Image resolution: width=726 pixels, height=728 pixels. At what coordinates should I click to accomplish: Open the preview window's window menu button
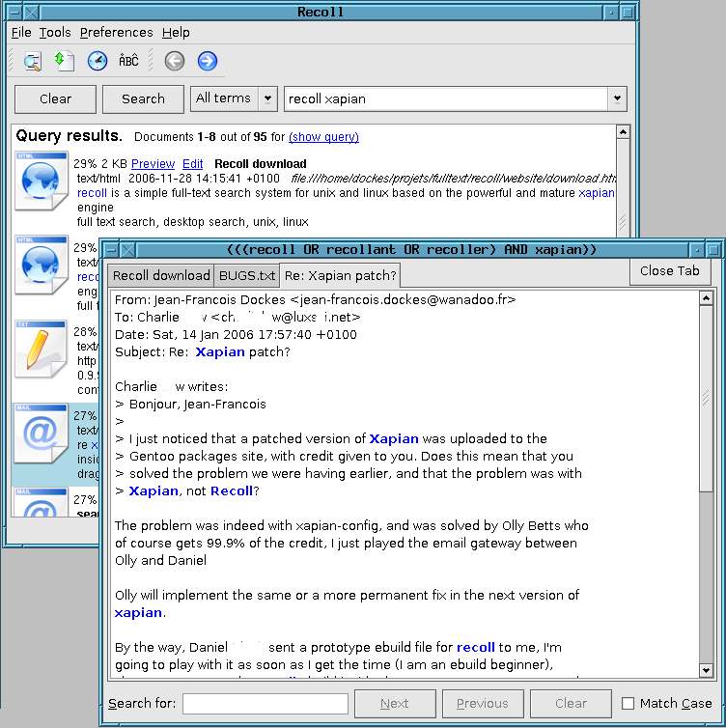pos(111,250)
